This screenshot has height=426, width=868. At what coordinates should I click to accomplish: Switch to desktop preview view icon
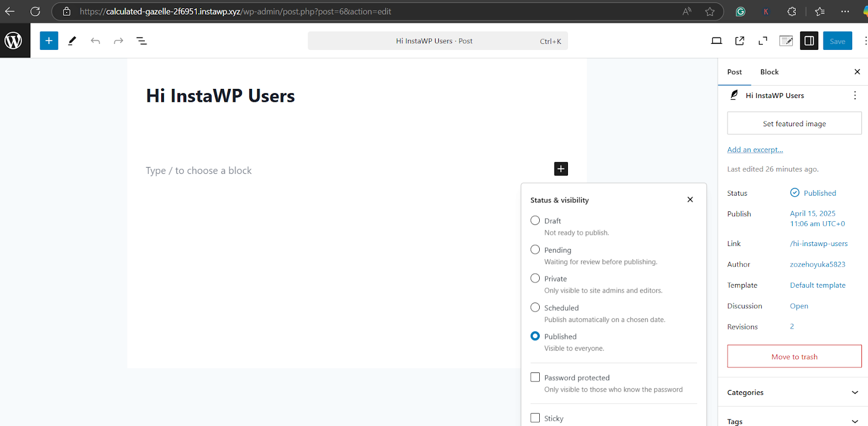(x=717, y=41)
